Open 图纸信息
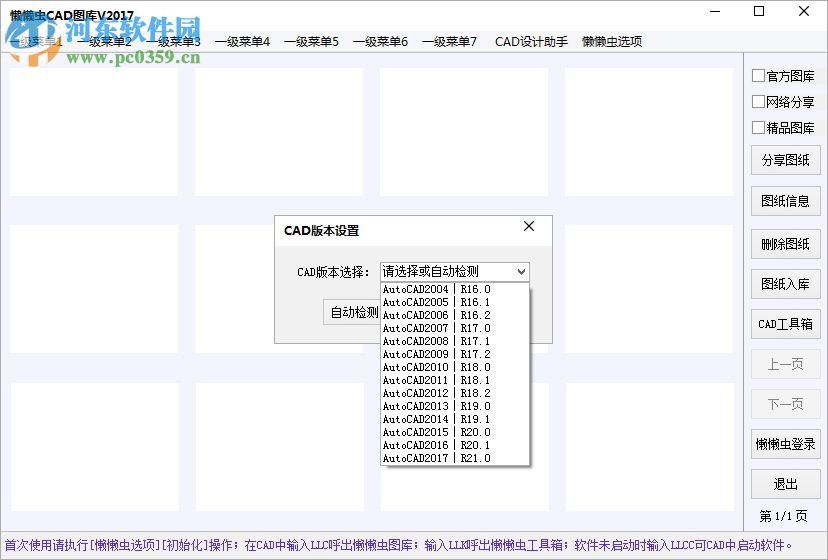 [x=786, y=201]
